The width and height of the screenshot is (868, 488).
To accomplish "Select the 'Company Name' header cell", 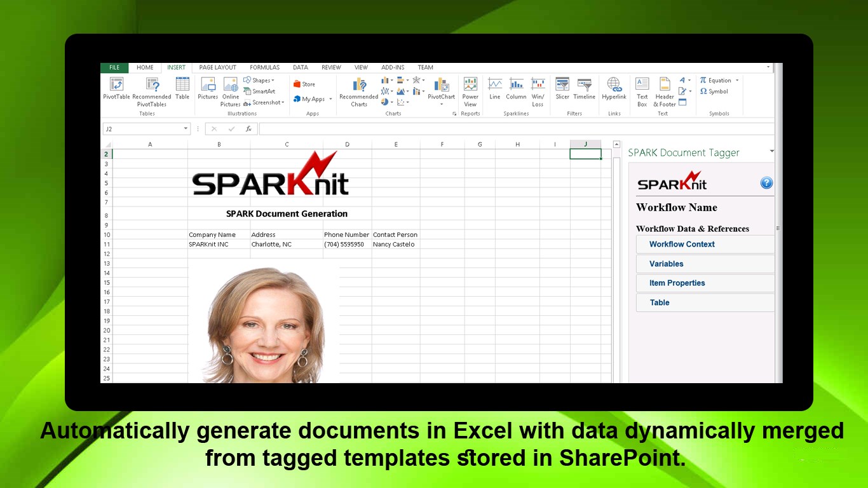I will click(219, 234).
